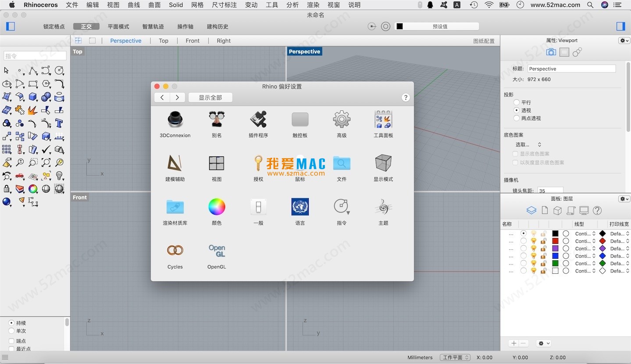Toggle the 正交 ortho button
Screen dimensions: 631x364
[86, 26]
